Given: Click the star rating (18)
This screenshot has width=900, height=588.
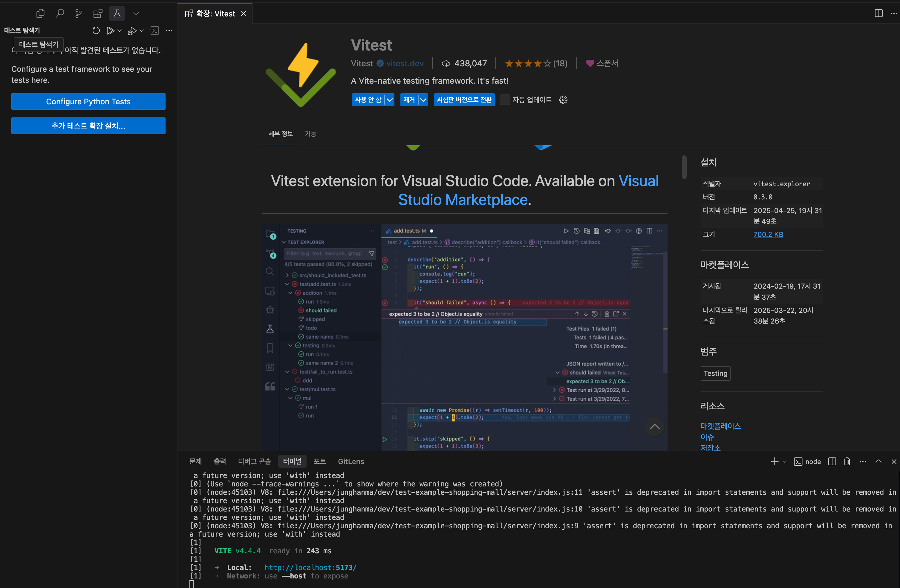Looking at the screenshot, I should point(536,63).
